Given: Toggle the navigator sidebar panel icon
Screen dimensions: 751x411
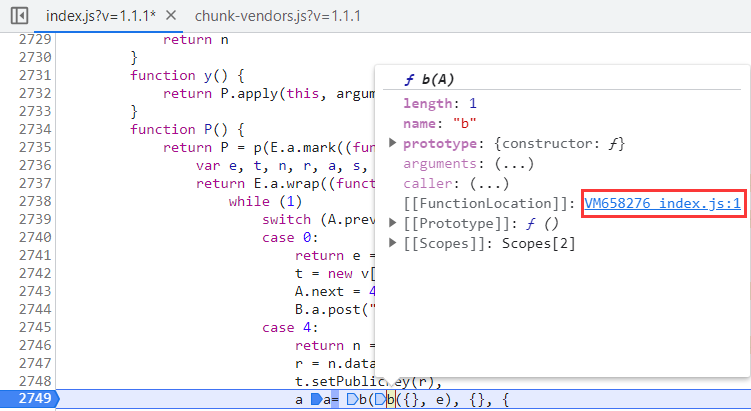Looking at the screenshot, I should click(19, 16).
